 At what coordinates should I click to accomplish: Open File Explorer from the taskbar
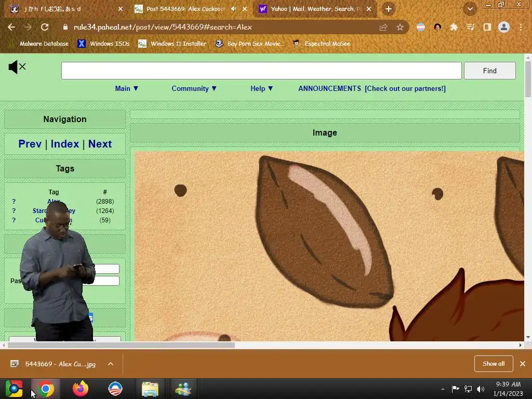(150, 389)
